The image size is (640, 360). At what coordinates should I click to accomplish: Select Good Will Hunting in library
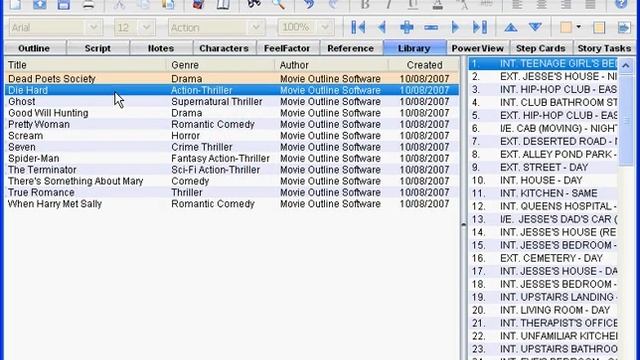pos(232,113)
